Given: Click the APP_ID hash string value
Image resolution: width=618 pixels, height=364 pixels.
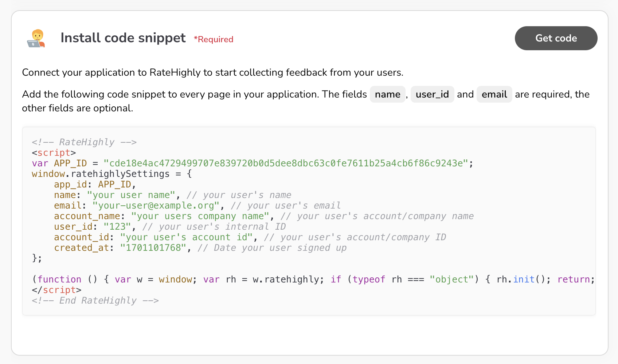Looking at the screenshot, I should [x=285, y=163].
